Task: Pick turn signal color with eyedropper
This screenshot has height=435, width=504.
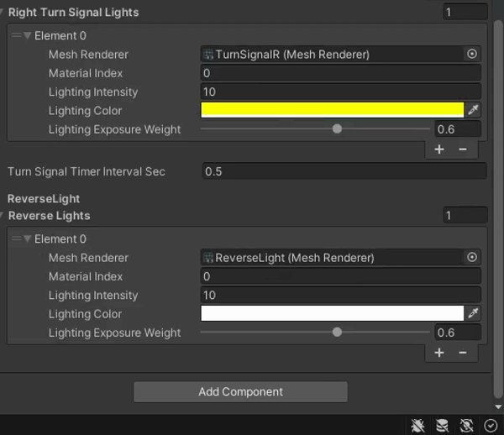Action: [473, 110]
